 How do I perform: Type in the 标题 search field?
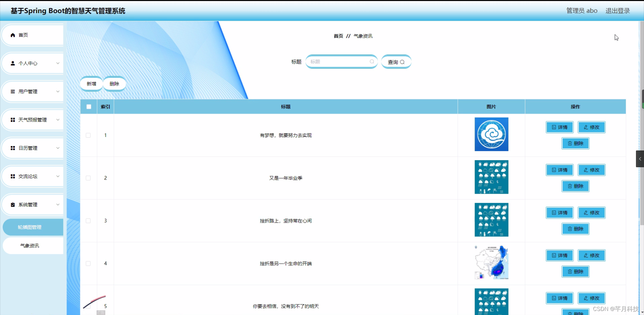pyautogui.click(x=339, y=61)
